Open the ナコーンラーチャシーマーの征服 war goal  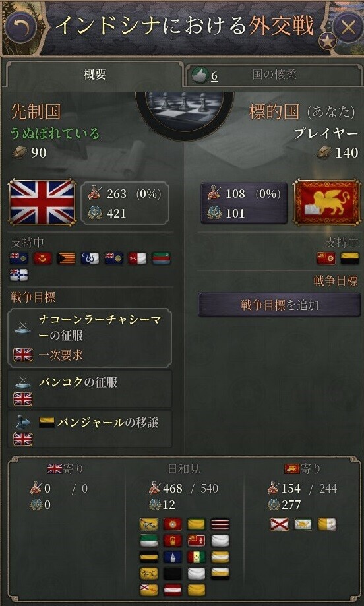pyautogui.click(x=90, y=338)
